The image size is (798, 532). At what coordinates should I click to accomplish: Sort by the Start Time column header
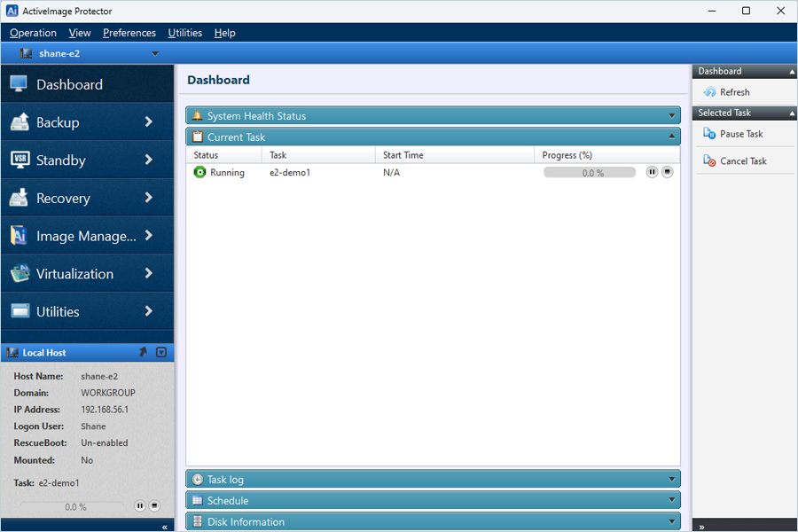(x=455, y=155)
